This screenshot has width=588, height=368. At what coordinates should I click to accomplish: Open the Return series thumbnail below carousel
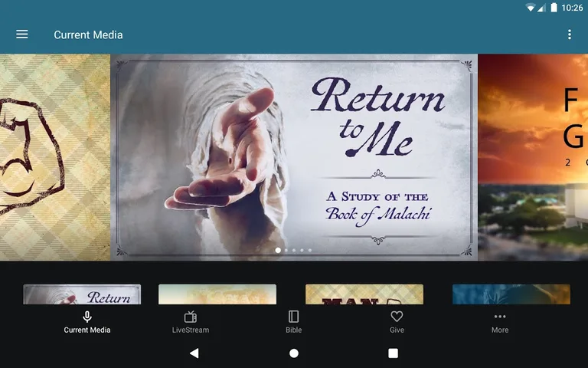point(82,294)
